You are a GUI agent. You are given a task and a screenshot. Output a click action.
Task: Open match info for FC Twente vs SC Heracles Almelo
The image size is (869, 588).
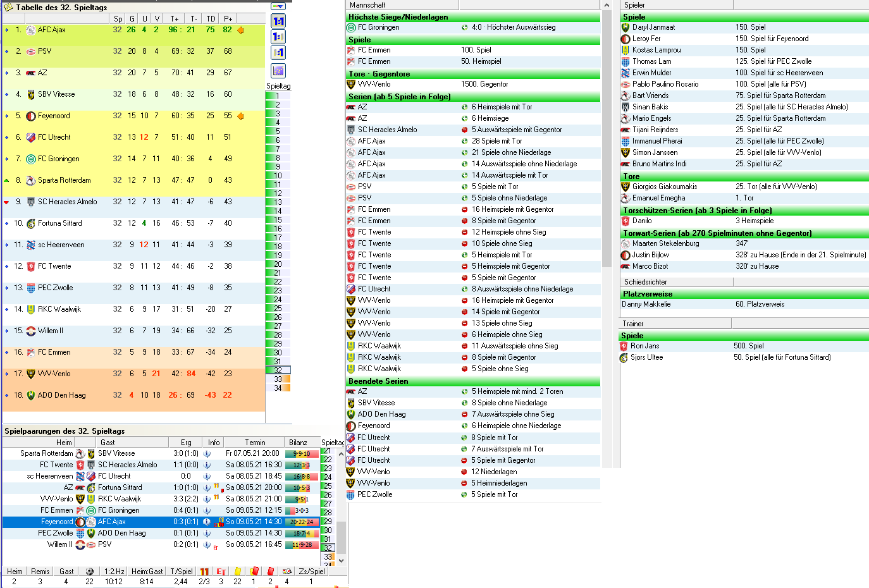tap(207, 465)
